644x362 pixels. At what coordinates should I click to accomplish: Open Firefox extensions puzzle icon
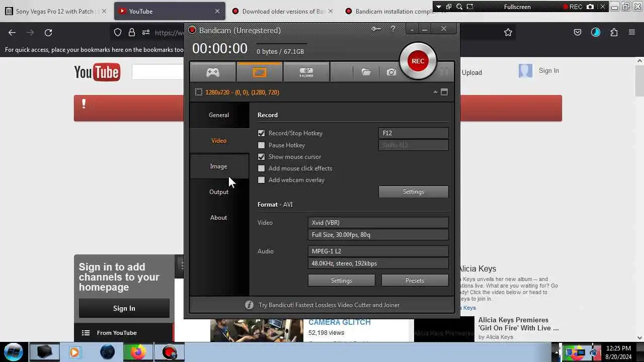(x=614, y=32)
